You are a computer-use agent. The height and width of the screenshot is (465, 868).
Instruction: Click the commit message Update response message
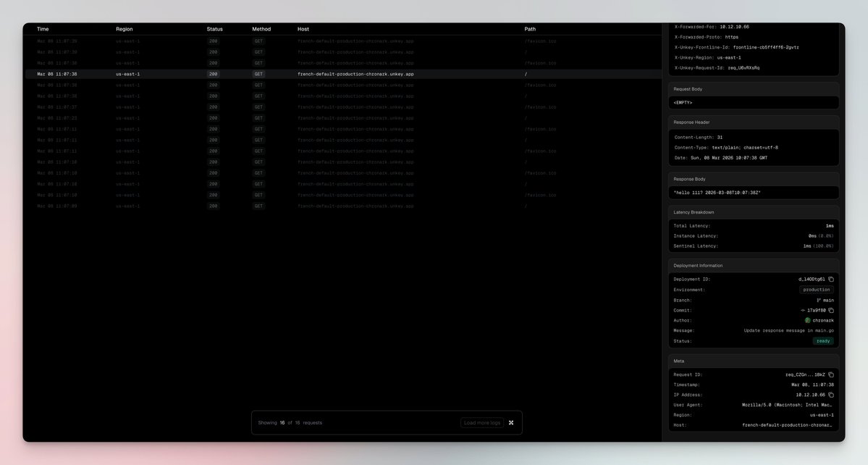[788, 331]
